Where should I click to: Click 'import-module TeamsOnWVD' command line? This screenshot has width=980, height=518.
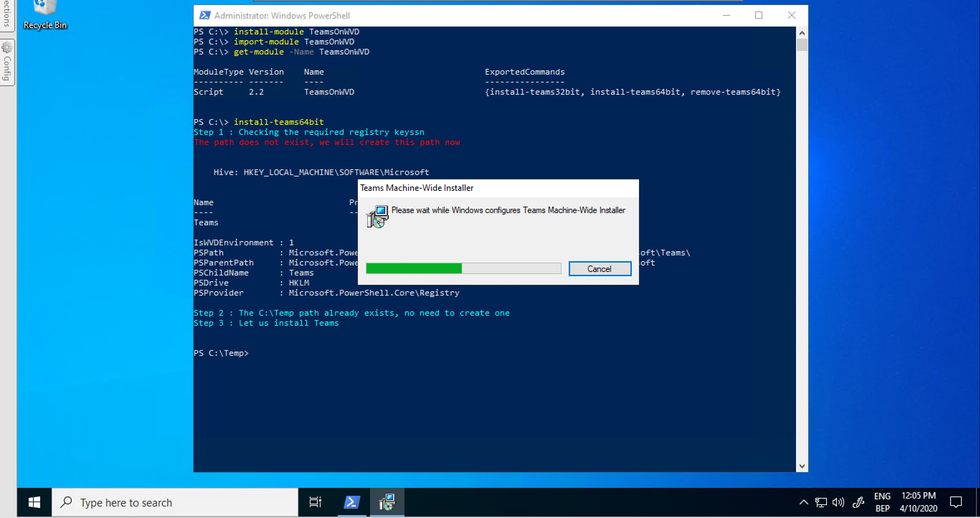(x=274, y=42)
